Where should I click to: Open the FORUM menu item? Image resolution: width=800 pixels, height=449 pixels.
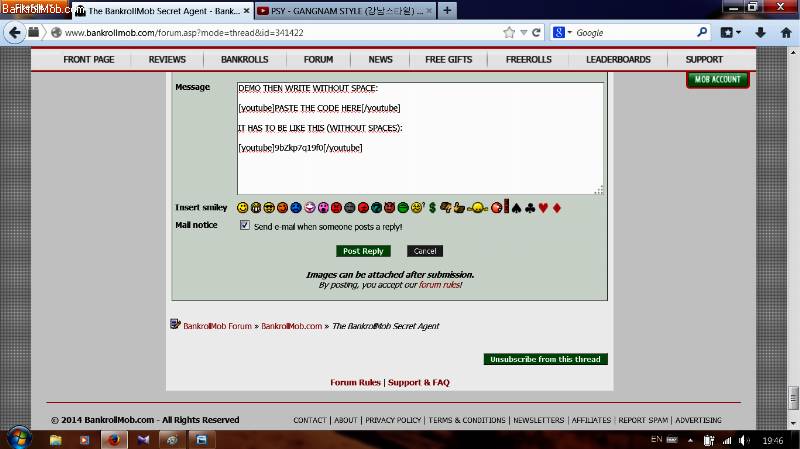pyautogui.click(x=318, y=59)
